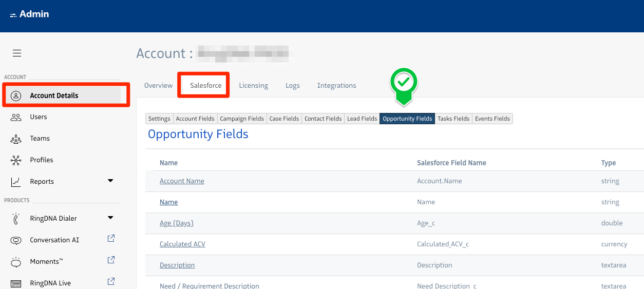
Task: Open Need / Requirement Description field link
Action: [210, 285]
